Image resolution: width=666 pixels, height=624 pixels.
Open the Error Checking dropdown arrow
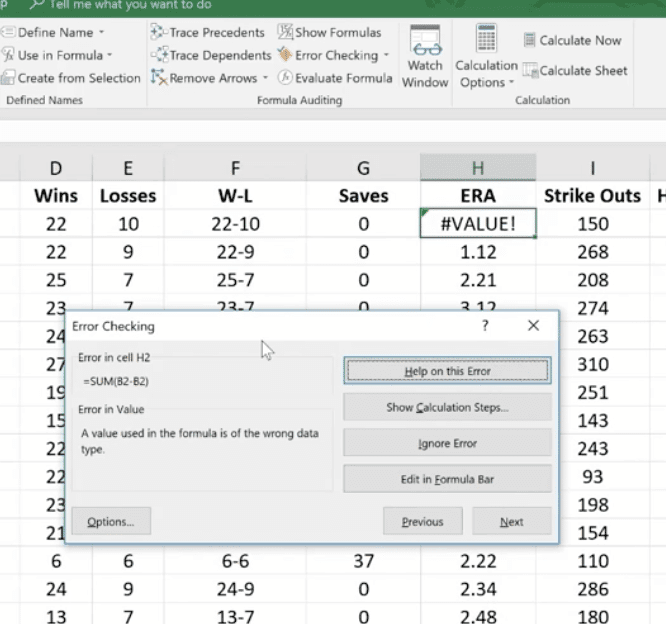[x=386, y=56]
